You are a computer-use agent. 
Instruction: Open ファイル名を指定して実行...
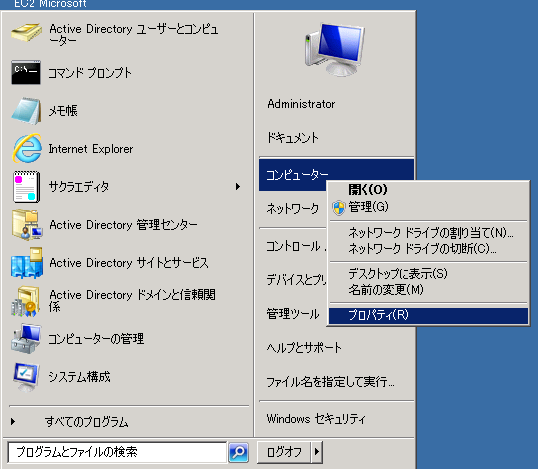330,382
